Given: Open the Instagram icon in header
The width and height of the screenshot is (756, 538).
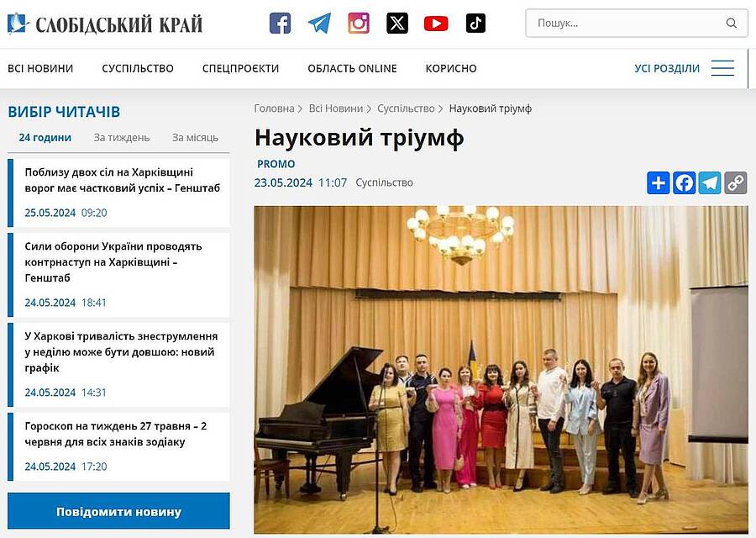Looking at the screenshot, I should coord(359,24).
